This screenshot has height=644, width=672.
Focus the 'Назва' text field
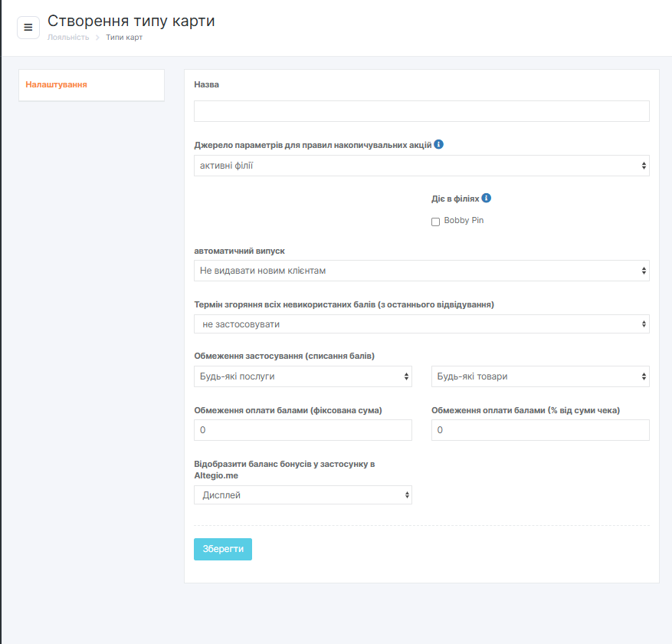tap(421, 111)
